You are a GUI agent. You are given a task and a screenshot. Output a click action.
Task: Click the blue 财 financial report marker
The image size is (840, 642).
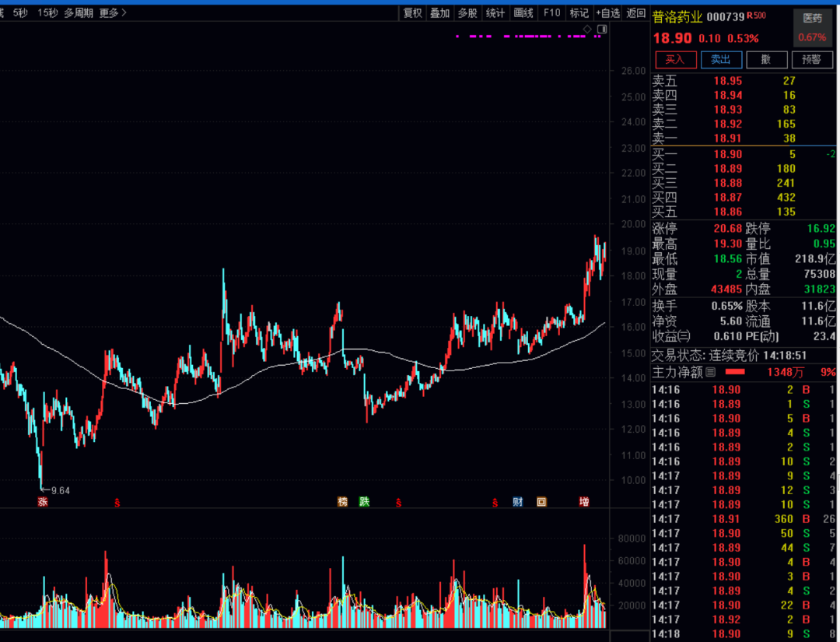click(x=517, y=502)
